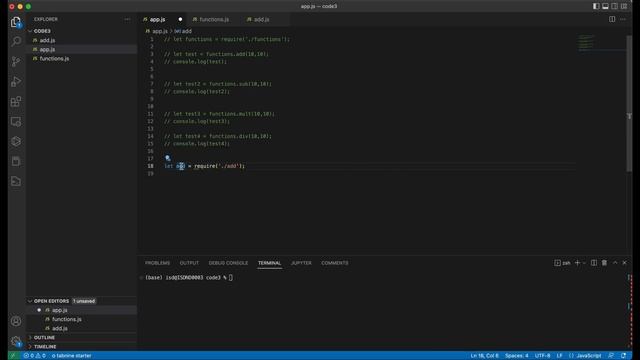Change the LF end of line sequence

(x=559, y=356)
